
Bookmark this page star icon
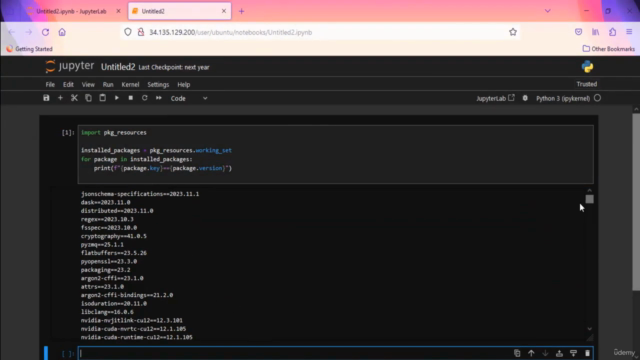[x=513, y=32]
